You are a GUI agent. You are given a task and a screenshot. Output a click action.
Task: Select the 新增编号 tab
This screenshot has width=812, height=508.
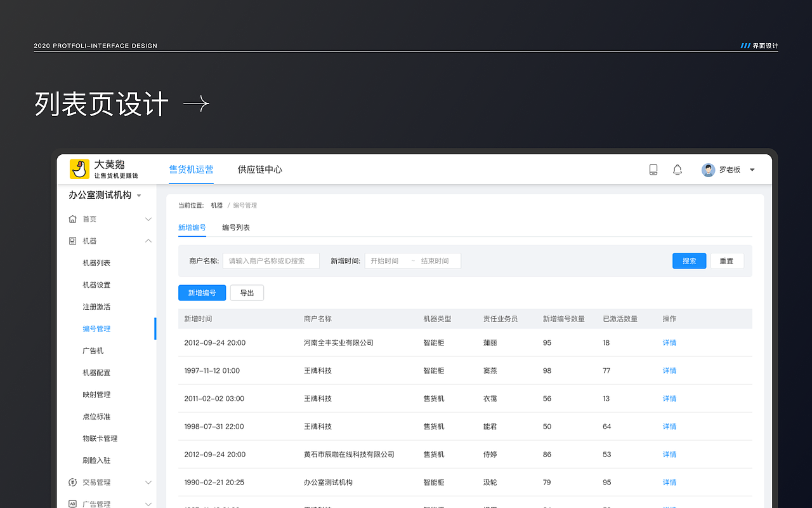(x=192, y=227)
